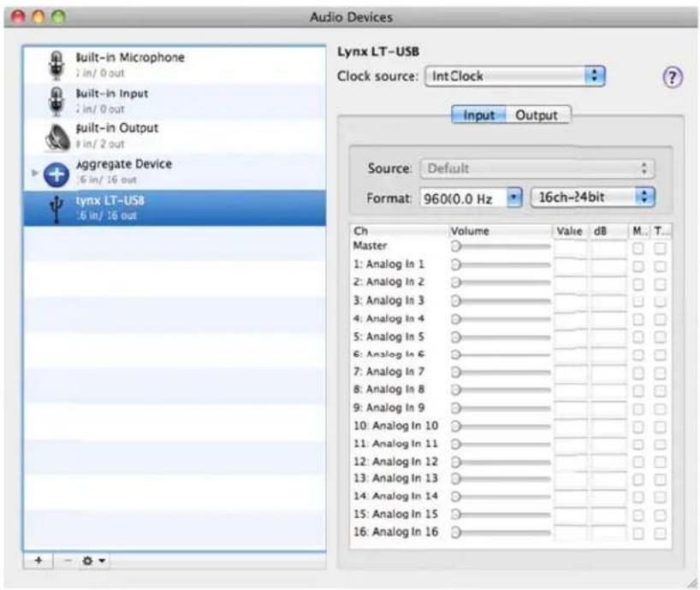Viewport: 700px width, 590px height.
Task: Open help with the question mark button
Action: pyautogui.click(x=673, y=78)
